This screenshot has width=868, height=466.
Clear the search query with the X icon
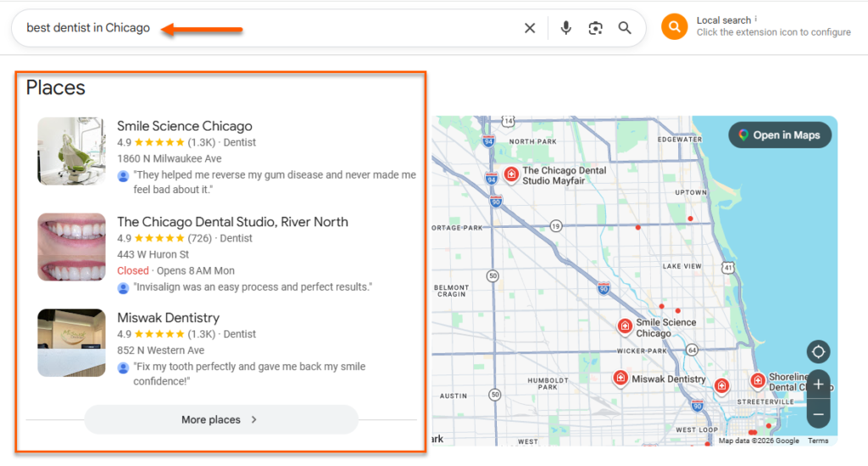click(x=530, y=28)
